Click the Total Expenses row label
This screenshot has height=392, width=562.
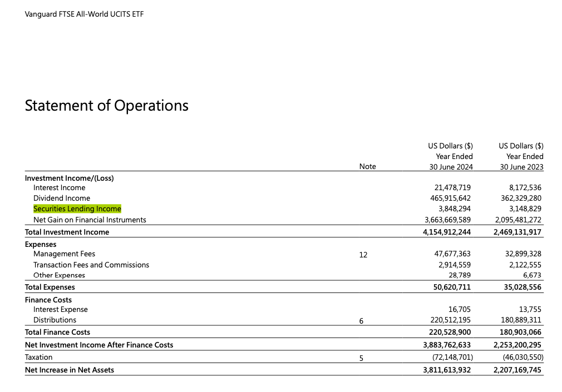(x=50, y=287)
